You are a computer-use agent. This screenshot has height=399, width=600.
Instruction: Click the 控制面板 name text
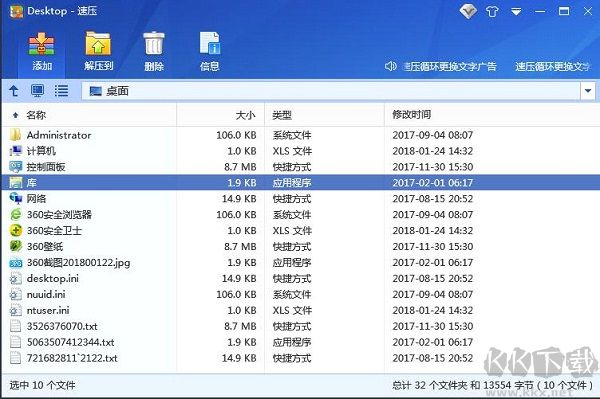46,167
